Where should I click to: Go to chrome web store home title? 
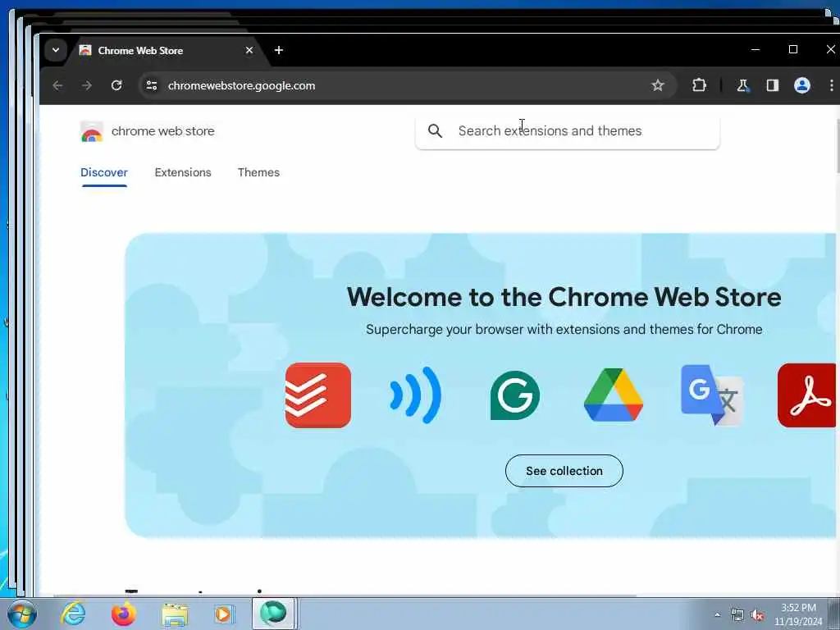[163, 131]
